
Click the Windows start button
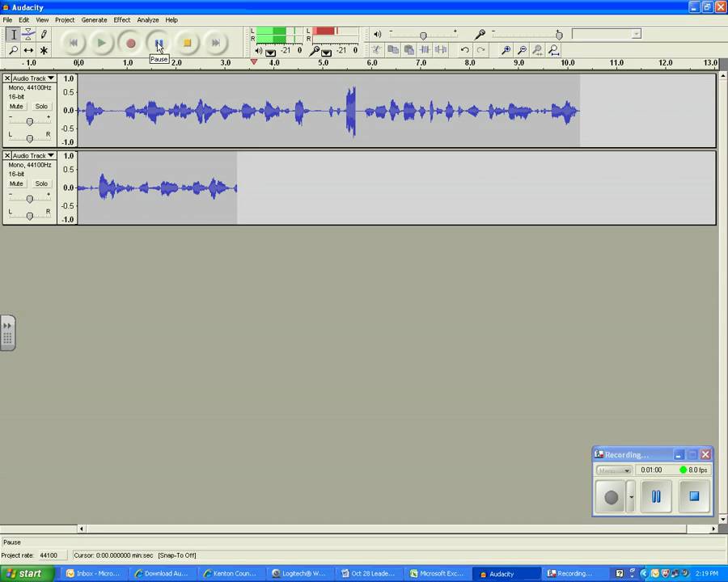point(28,574)
